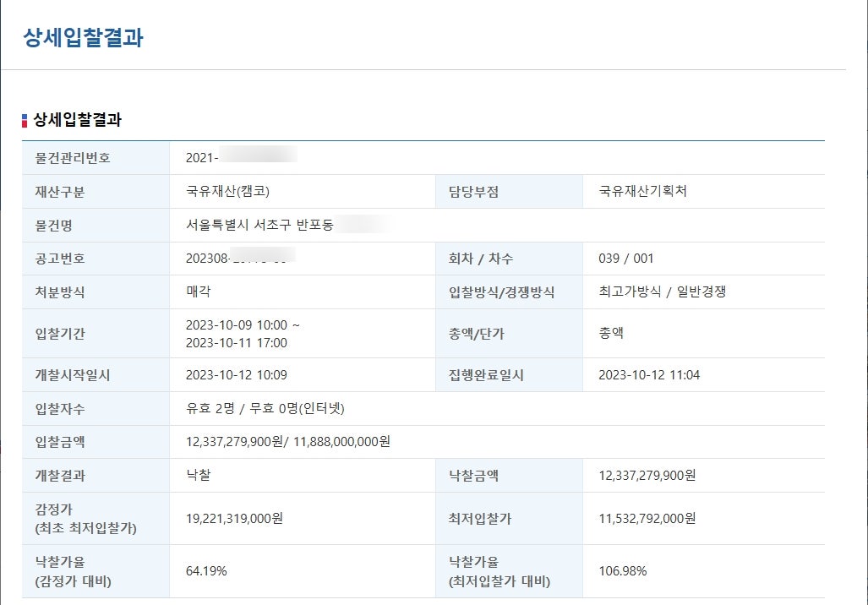Click the 총액 value cell
The image size is (868, 605).
coord(611,333)
